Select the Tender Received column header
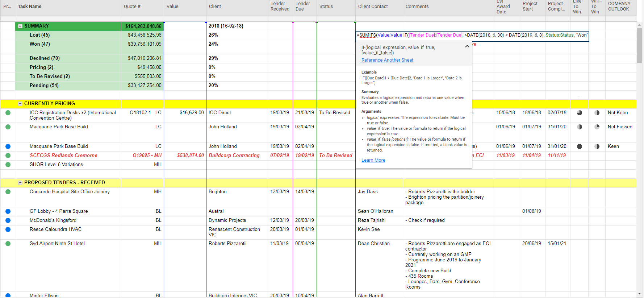Viewport: 644px width, 298px height. click(280, 8)
